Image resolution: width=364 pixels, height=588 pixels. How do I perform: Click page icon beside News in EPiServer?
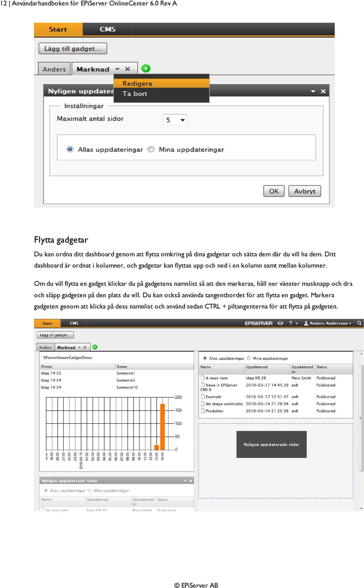pyautogui.click(x=202, y=385)
